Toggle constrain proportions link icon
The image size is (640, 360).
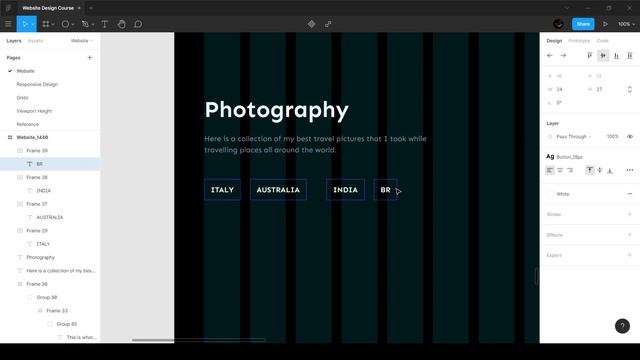click(x=629, y=89)
